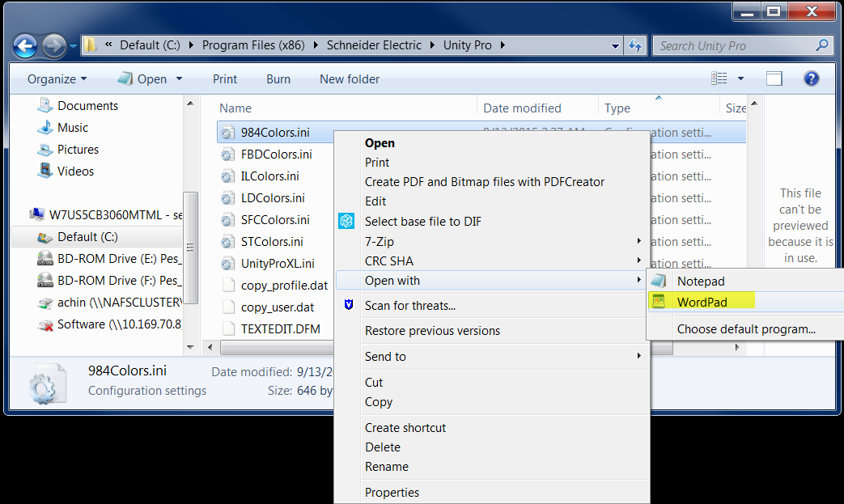The width and height of the screenshot is (844, 504).
Task: Click the Print toolbar button
Action: pyautogui.click(x=225, y=79)
